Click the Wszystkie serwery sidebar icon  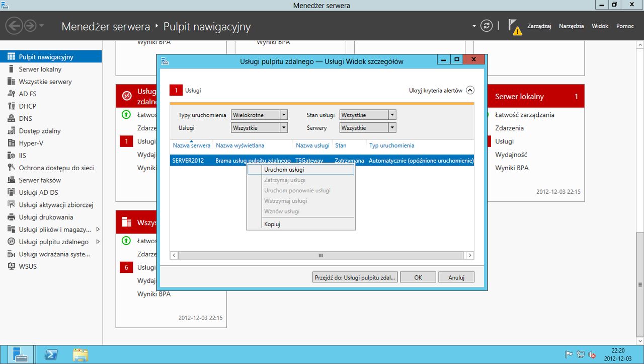11,82
